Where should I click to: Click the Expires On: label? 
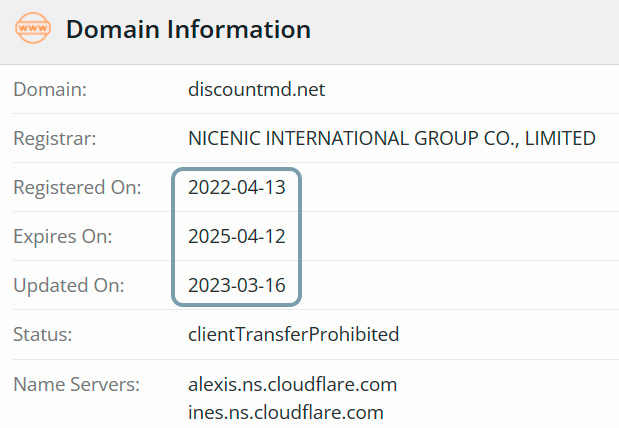click(63, 237)
